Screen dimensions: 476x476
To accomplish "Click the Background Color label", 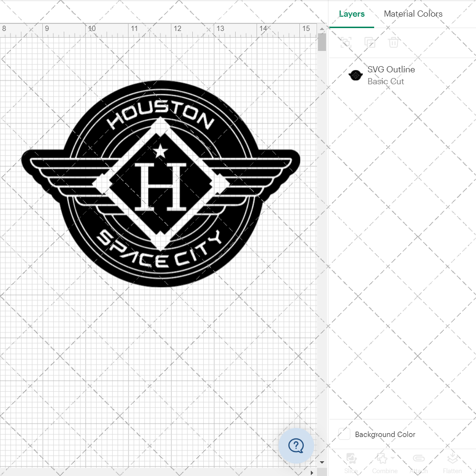I will pos(385,435).
